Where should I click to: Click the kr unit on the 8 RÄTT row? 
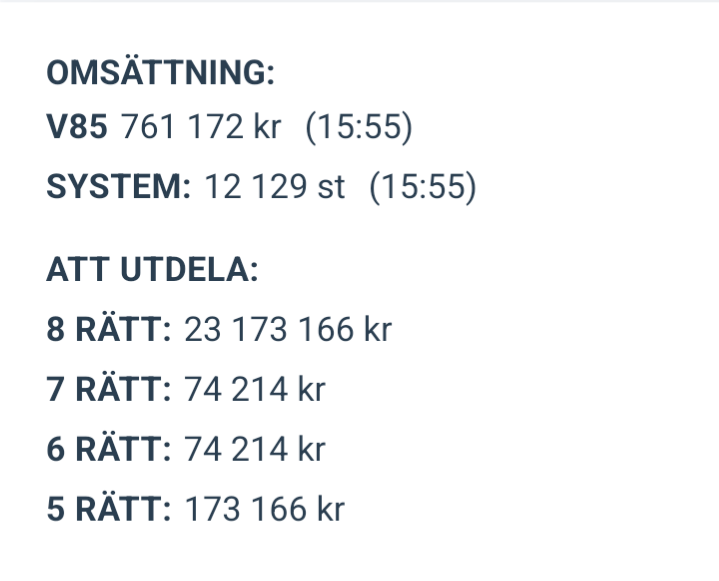(377, 329)
